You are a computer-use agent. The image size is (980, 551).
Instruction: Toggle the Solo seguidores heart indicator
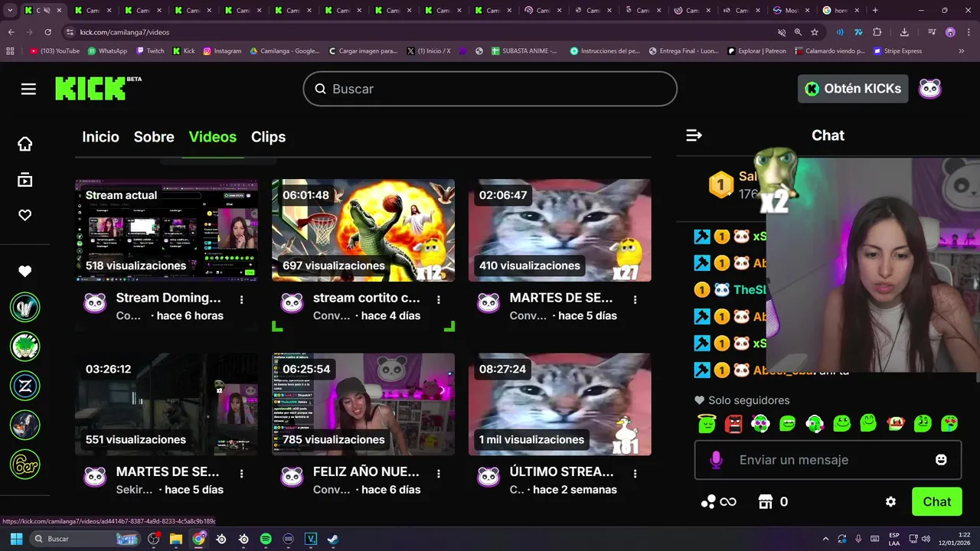coord(699,400)
